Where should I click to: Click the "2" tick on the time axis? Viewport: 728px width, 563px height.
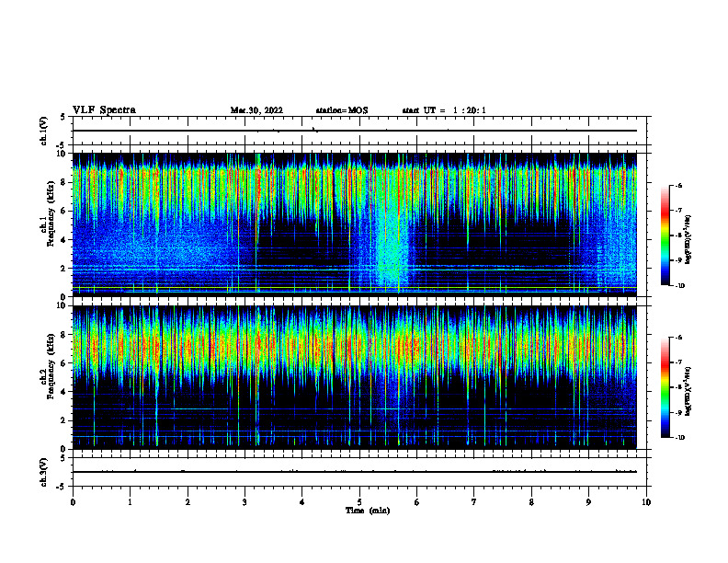pyautogui.click(x=188, y=502)
